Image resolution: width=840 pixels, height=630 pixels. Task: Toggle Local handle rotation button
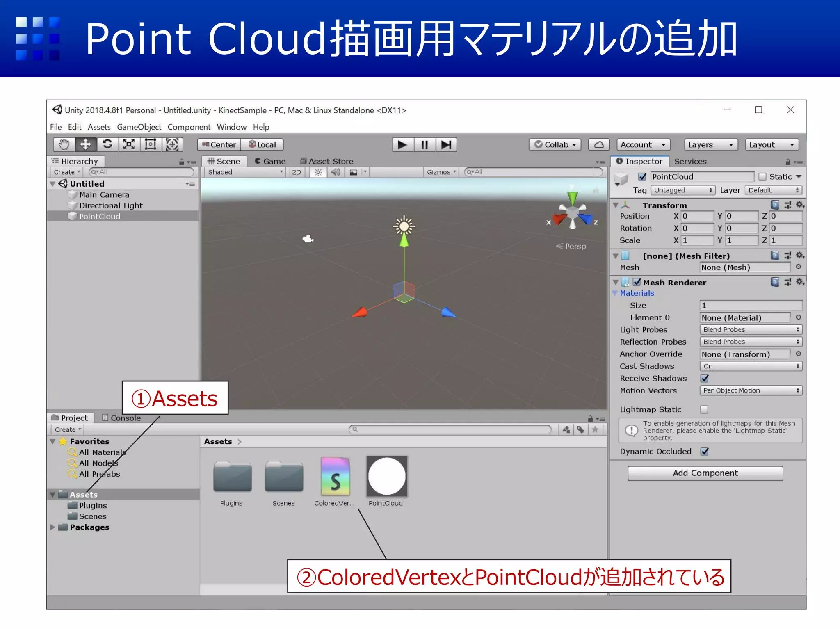(x=262, y=144)
